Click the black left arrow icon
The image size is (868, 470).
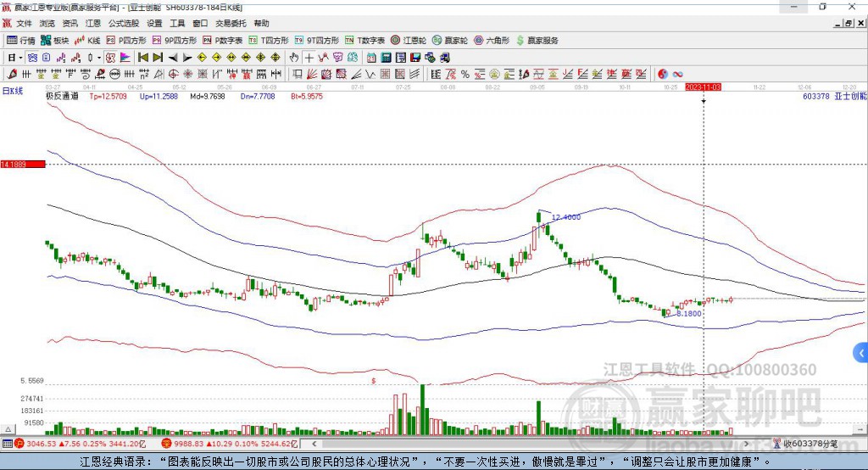(x=173, y=58)
